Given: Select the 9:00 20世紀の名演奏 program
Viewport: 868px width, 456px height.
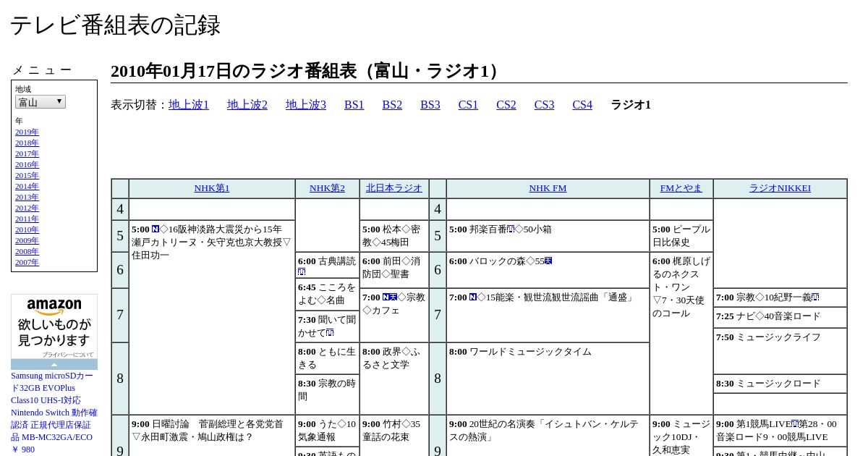Looking at the screenshot, I should [548, 436].
